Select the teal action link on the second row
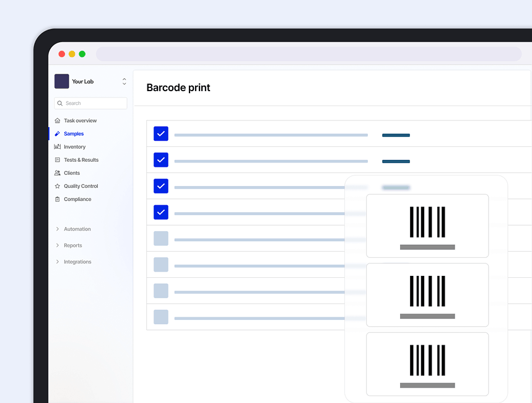 click(x=396, y=161)
